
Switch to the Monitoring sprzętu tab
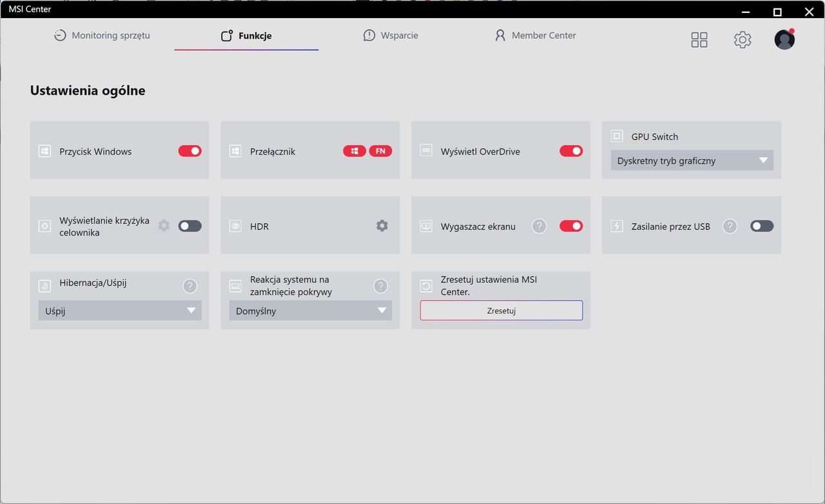point(102,35)
